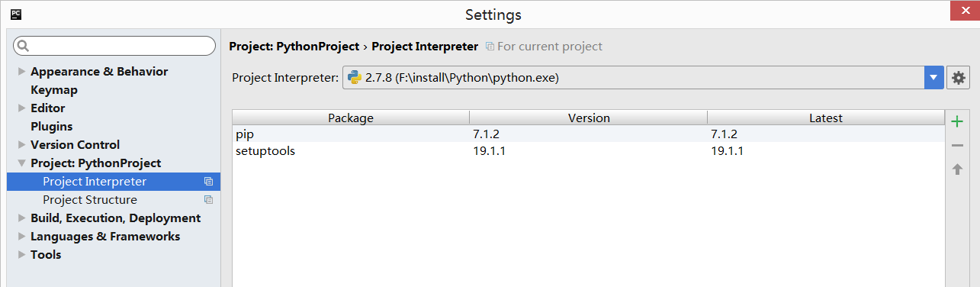Open the Plugins settings page
Screen dimensions: 980x287
52,127
